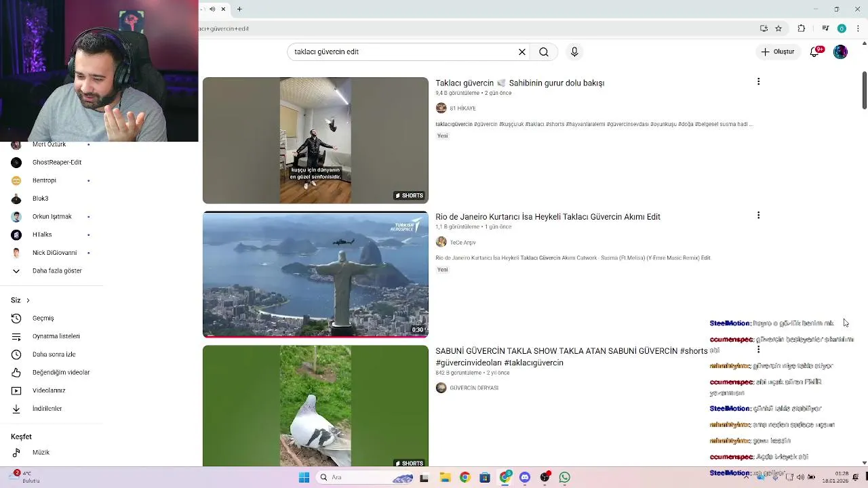
Task: Open Beğendiğim videolar thumbs-up icon
Action: tap(16, 372)
